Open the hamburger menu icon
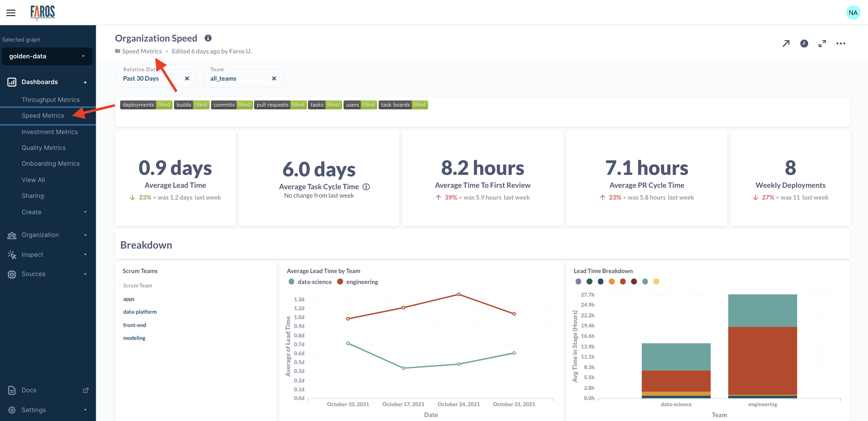This screenshot has height=421, width=868. point(11,13)
